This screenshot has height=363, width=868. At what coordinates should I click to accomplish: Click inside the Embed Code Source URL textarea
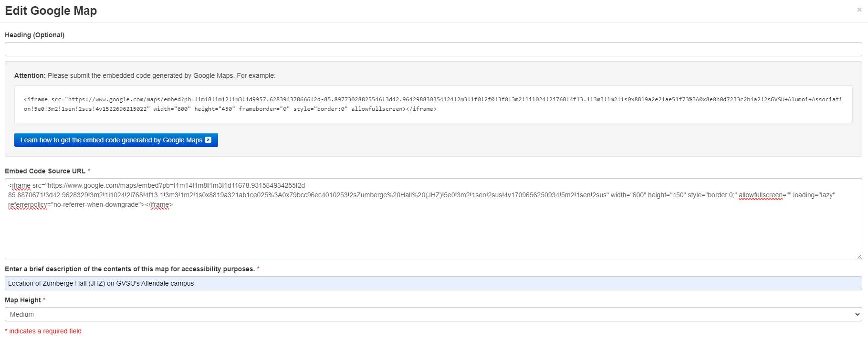coord(433,234)
